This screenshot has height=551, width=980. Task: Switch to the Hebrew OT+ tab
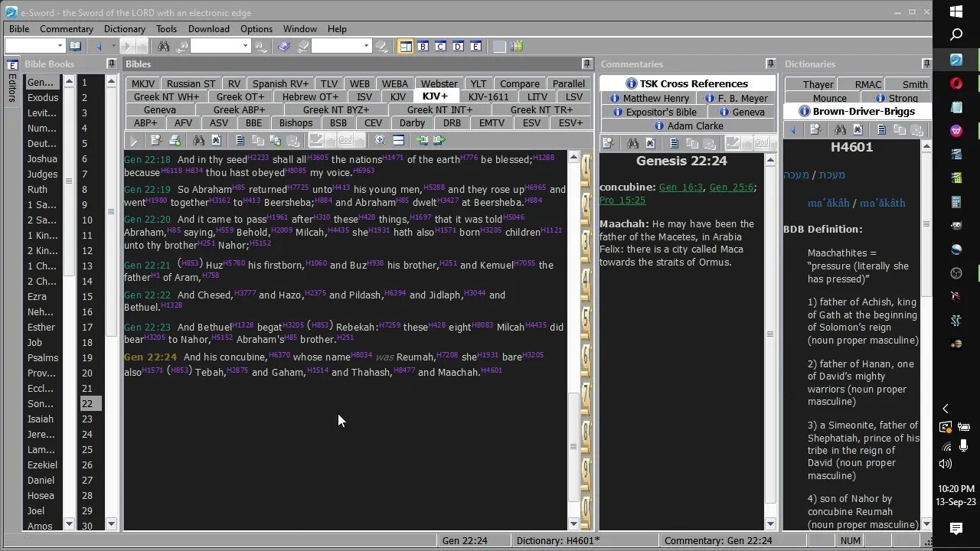click(310, 96)
